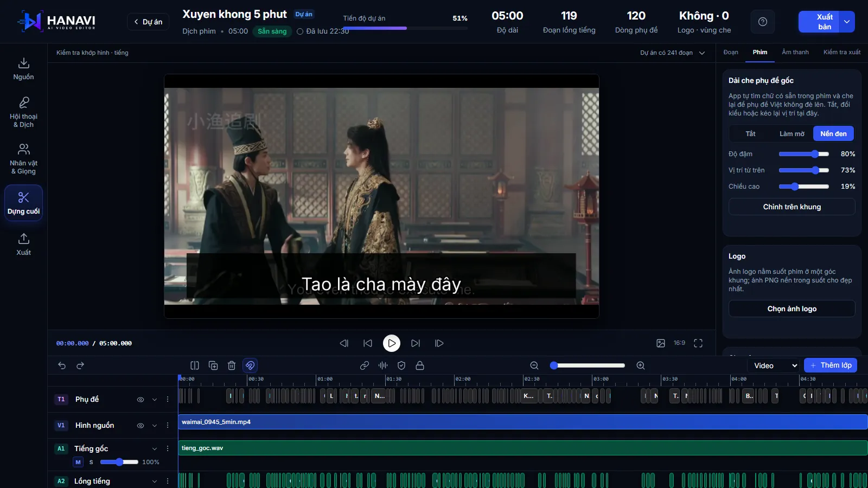Go back to Dự án list
This screenshot has width=868, height=488.
tap(148, 22)
